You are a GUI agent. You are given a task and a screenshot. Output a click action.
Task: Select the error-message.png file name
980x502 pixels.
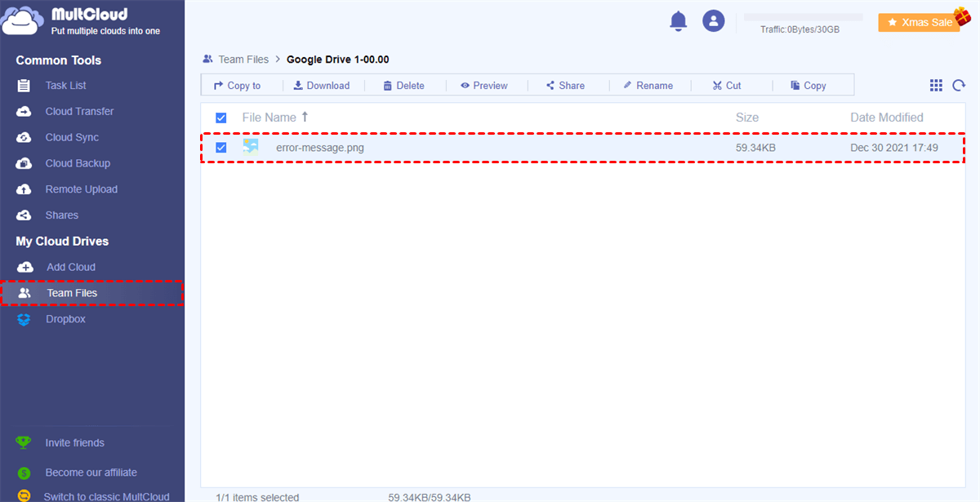point(320,148)
